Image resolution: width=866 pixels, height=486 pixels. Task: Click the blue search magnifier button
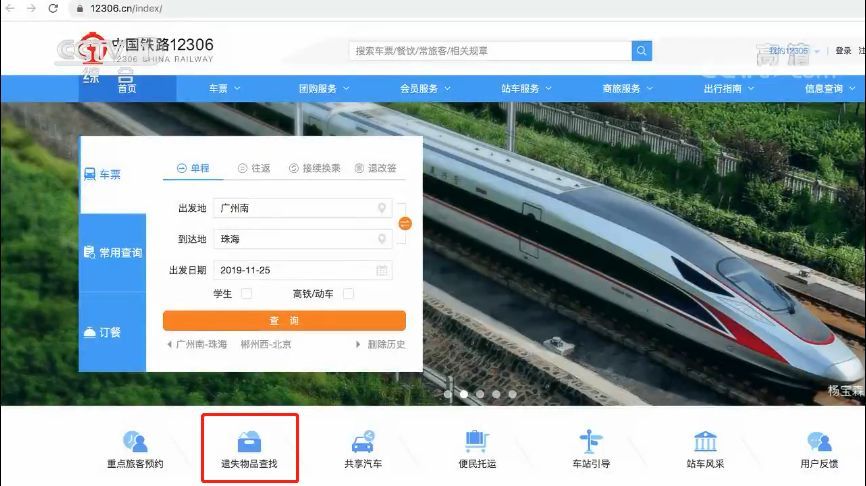click(641, 51)
